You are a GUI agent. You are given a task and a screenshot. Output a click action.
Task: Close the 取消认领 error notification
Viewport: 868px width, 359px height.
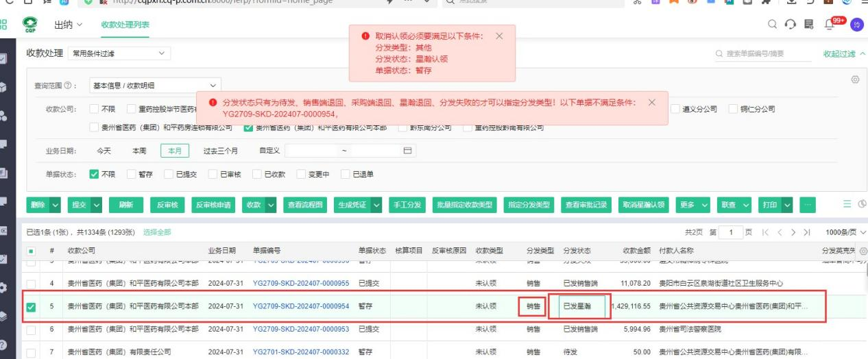pyautogui.click(x=499, y=36)
